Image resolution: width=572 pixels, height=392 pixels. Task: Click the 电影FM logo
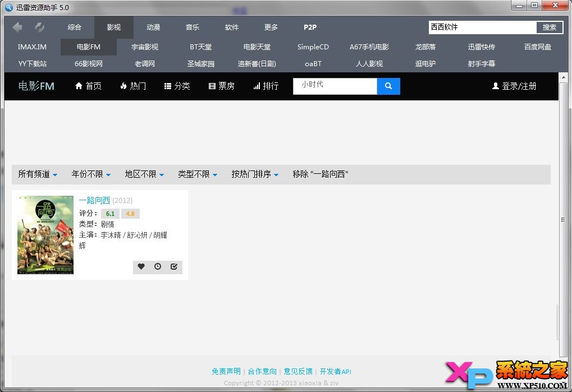(36, 86)
